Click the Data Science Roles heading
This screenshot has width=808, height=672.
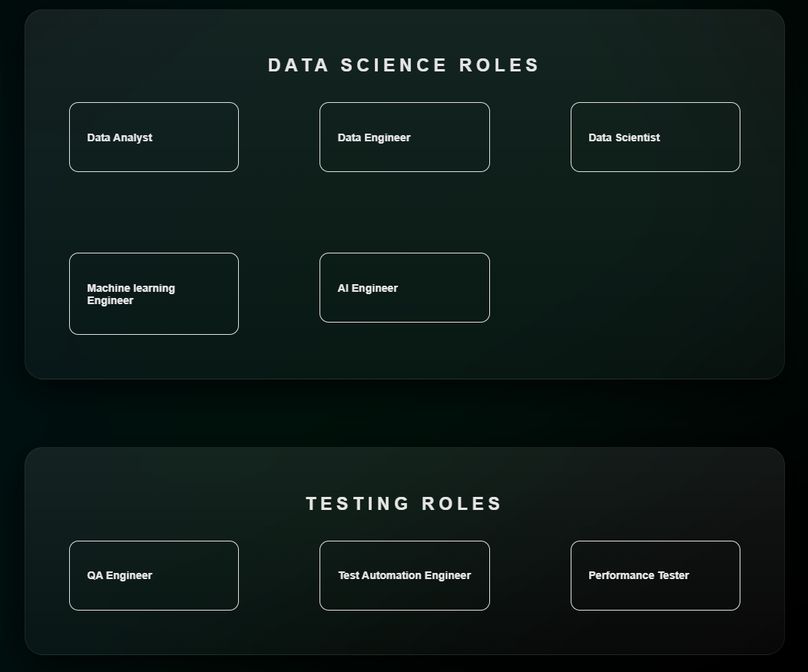[404, 65]
